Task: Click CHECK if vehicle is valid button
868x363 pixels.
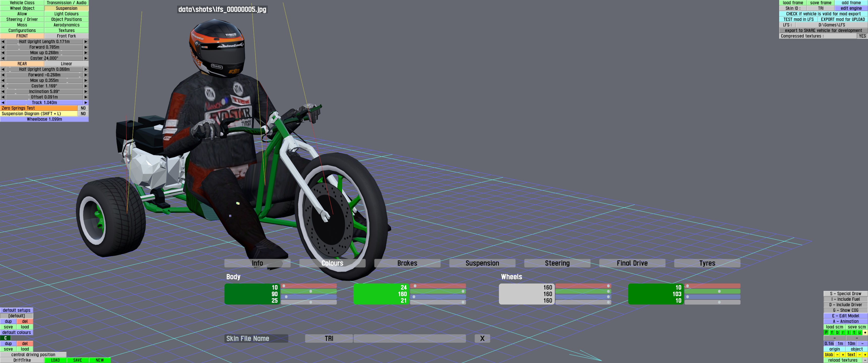Action: (x=823, y=14)
